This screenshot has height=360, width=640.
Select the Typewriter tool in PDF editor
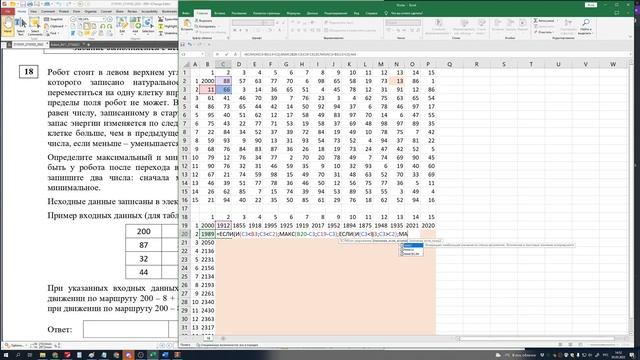tap(168, 19)
